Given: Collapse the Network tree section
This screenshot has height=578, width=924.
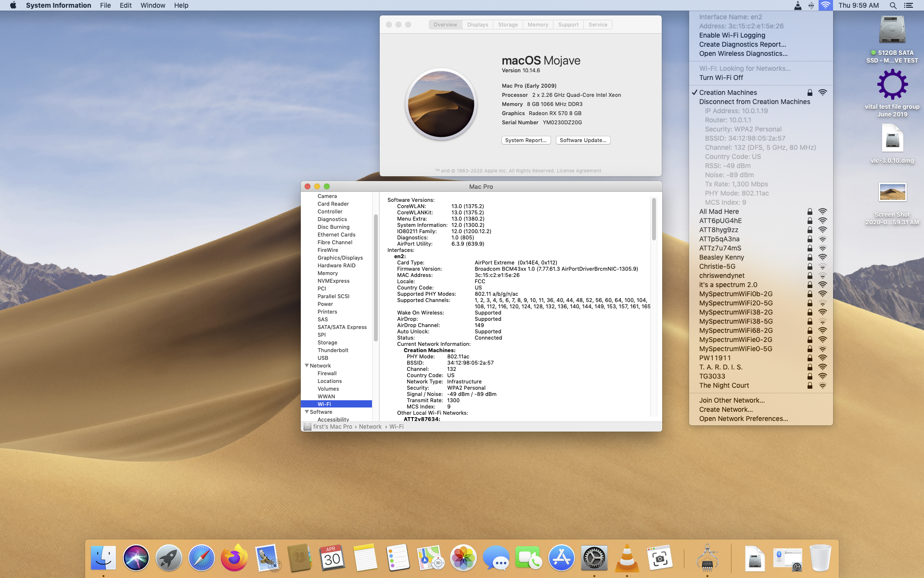Looking at the screenshot, I should (307, 366).
